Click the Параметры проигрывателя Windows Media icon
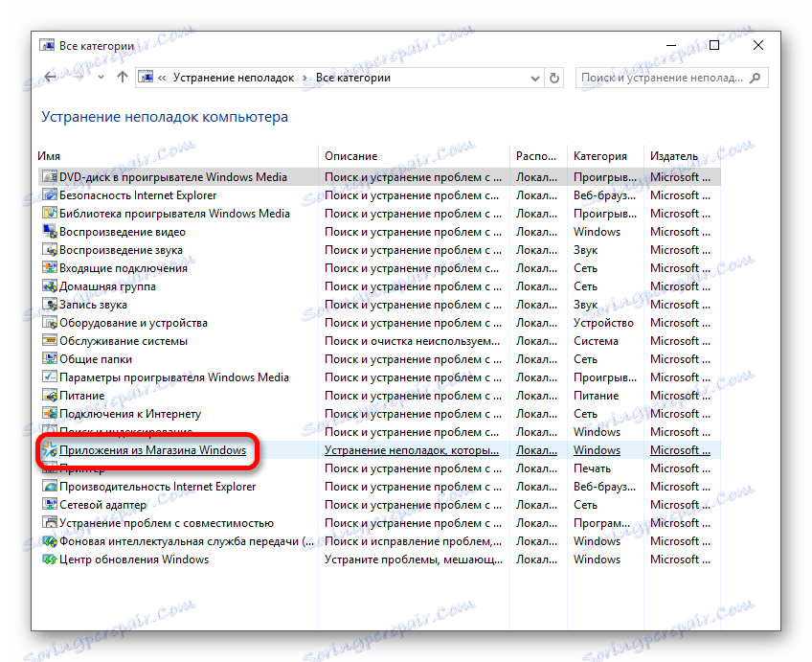Viewport: 812px width, 662px height. pos(49,377)
